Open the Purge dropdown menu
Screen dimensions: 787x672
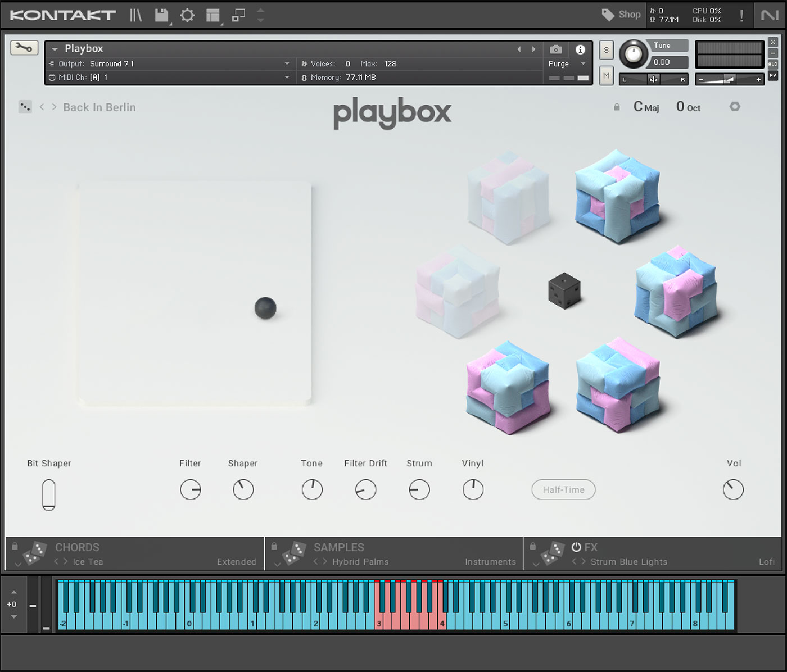[x=567, y=64]
